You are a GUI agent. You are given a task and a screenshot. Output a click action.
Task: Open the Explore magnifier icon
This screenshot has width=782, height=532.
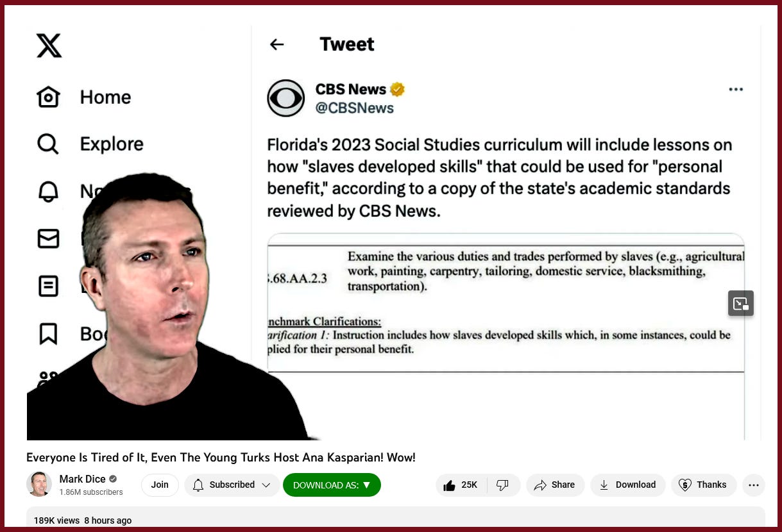(48, 144)
